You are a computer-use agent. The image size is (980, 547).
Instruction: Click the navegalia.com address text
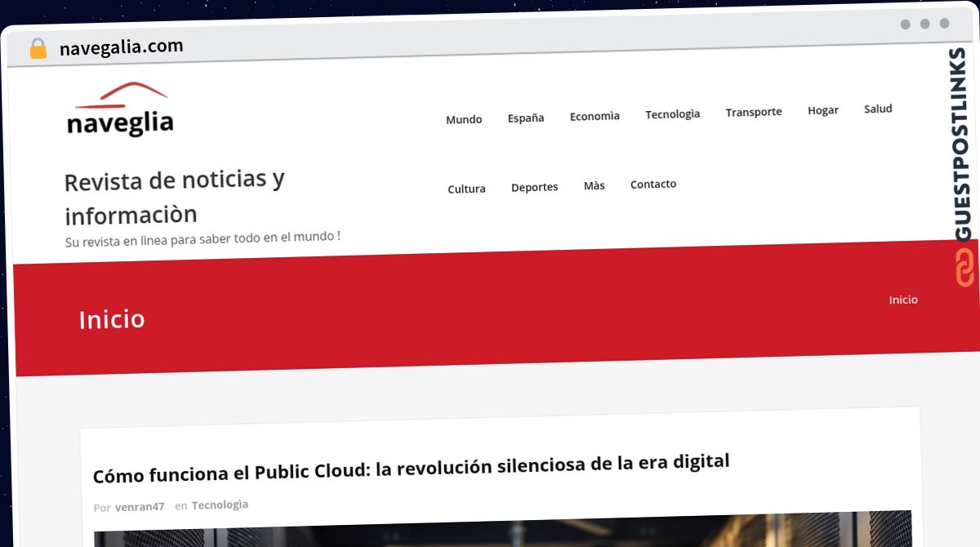(122, 47)
